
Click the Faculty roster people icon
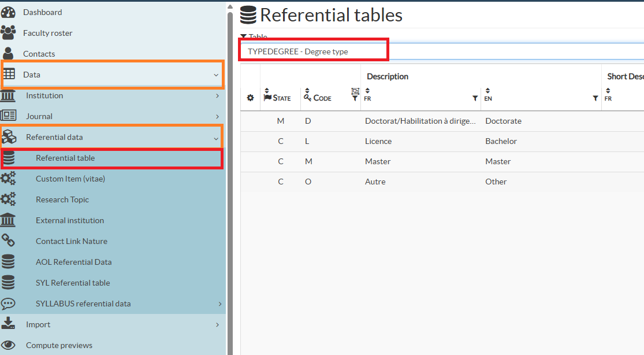click(x=8, y=33)
